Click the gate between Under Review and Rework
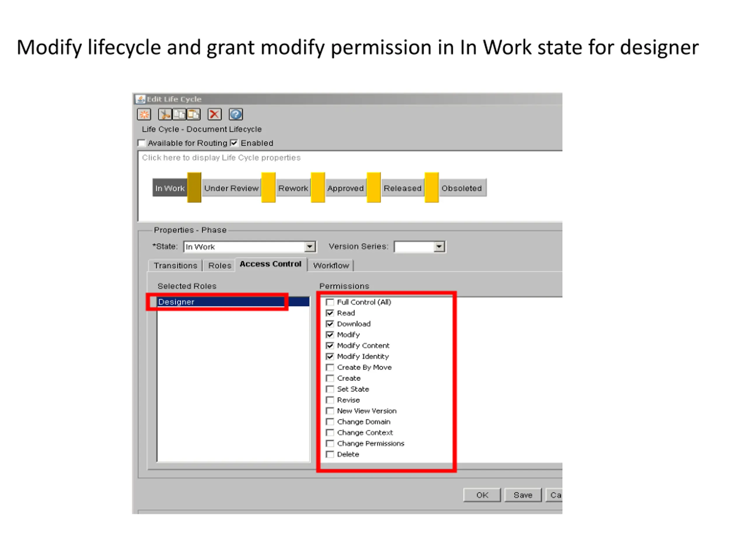This screenshot has width=747, height=560. pyautogui.click(x=268, y=187)
